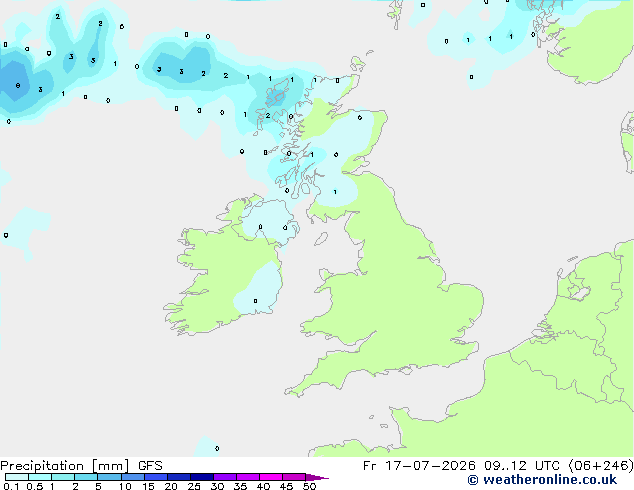Click the 20–25 mm dark blue swatch

click(x=179, y=477)
